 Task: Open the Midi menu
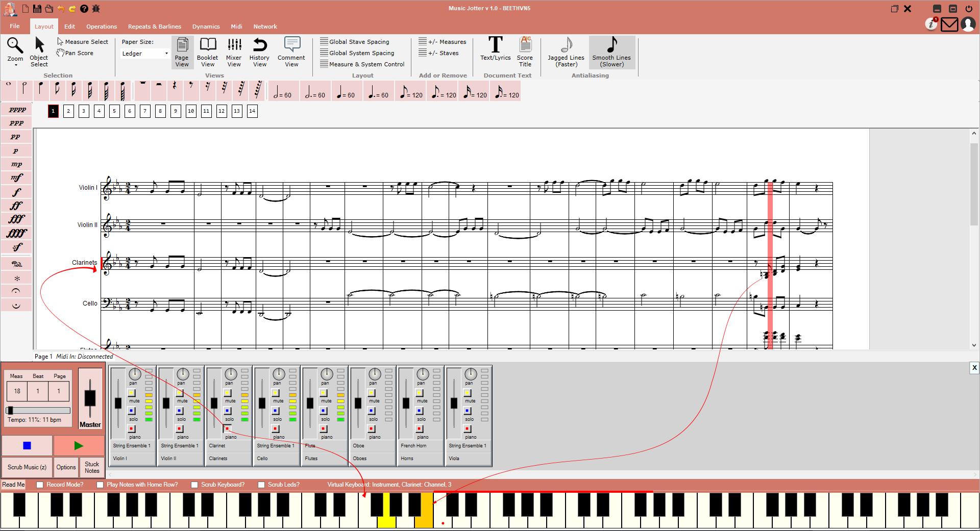236,26
